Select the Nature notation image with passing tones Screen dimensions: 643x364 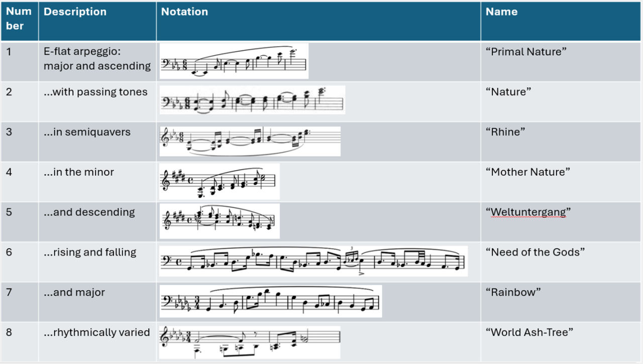click(252, 100)
